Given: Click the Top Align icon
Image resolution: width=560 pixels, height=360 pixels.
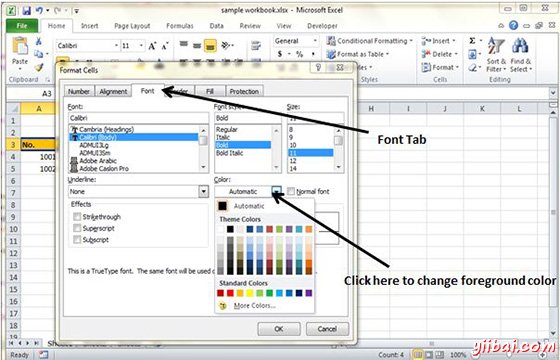Looking at the screenshot, I should click(x=184, y=45).
